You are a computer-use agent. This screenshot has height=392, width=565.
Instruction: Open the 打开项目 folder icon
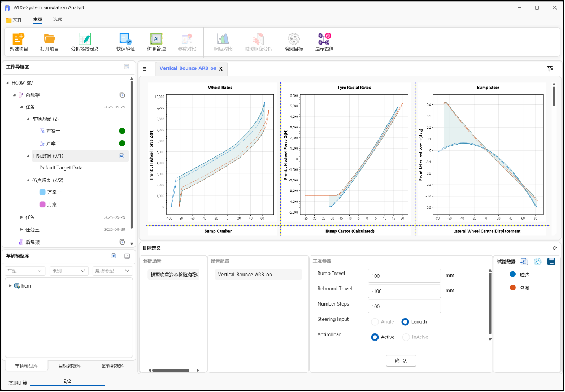click(x=50, y=39)
